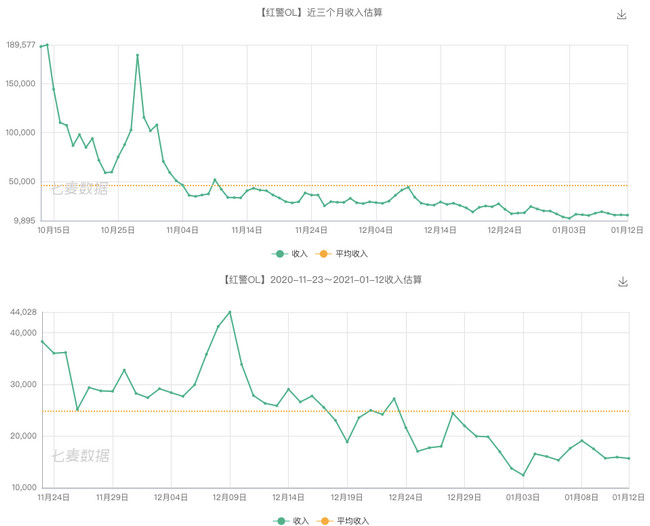Click the 【红警OL】近三个月收入估算 title
650x526 pixels.
325,13
